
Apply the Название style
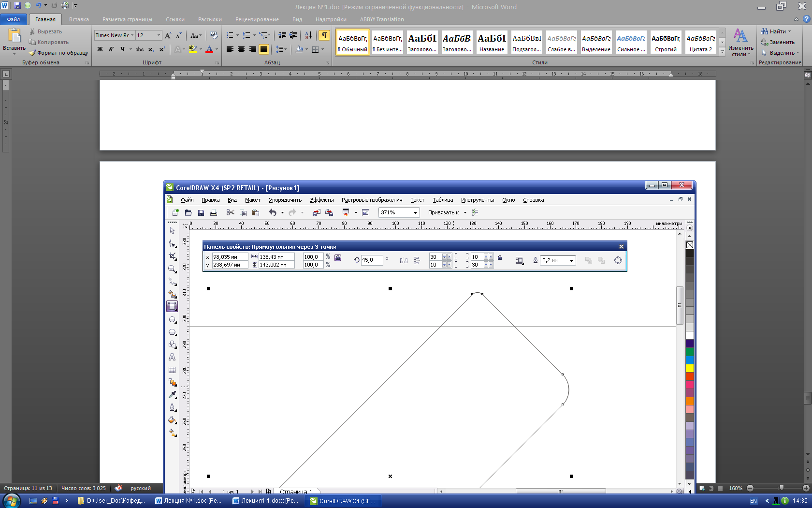pos(492,42)
